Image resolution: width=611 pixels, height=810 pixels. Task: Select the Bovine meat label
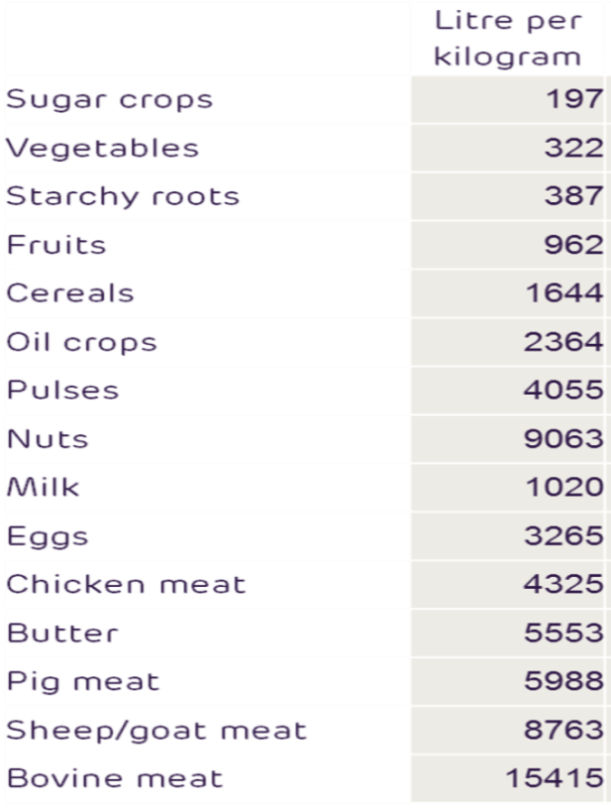pos(115,778)
